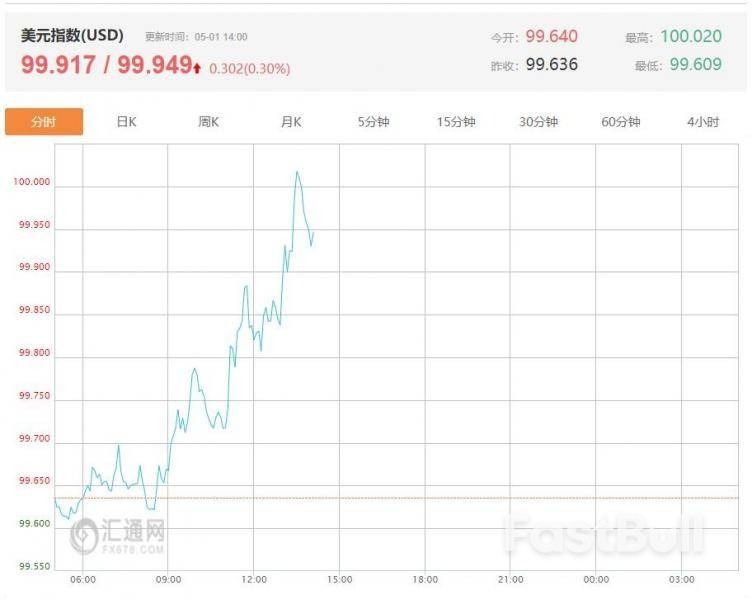This screenshot has width=752, height=600.
Task: Open the 60分钟 interval chart
Action: click(620, 122)
